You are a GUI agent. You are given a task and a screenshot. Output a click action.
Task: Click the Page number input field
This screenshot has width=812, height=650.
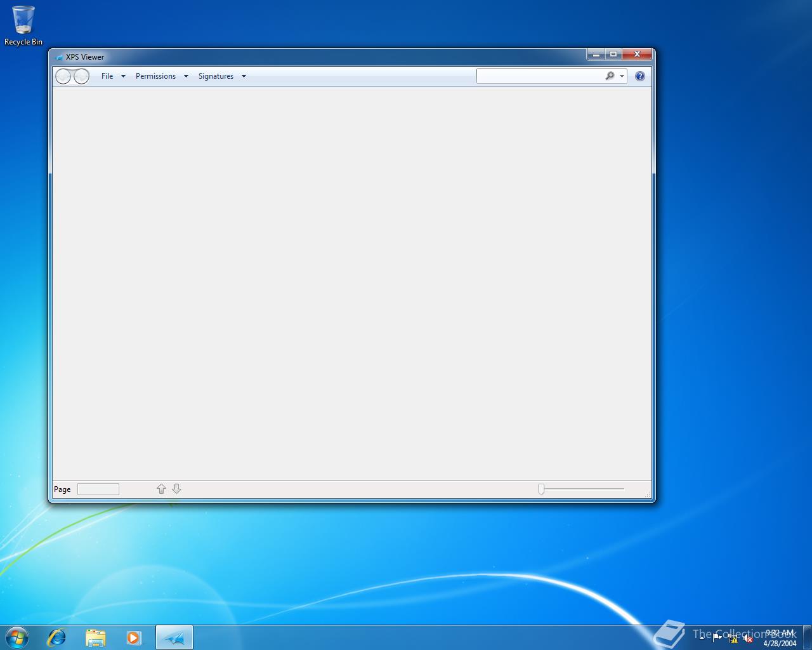(x=98, y=489)
